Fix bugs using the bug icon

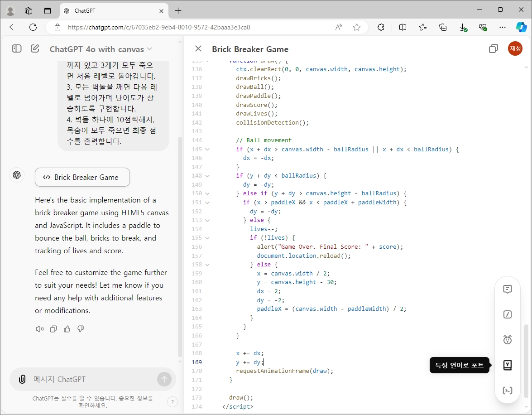point(507,340)
